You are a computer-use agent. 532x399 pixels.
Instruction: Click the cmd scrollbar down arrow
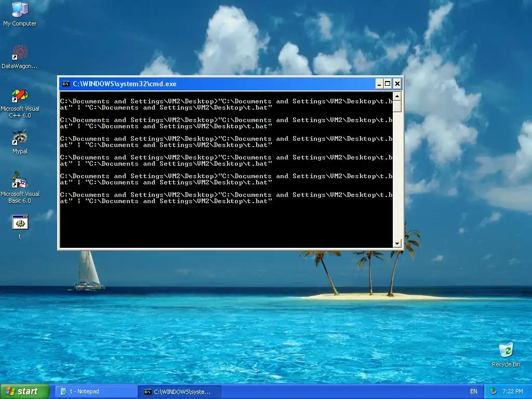pyautogui.click(x=397, y=243)
